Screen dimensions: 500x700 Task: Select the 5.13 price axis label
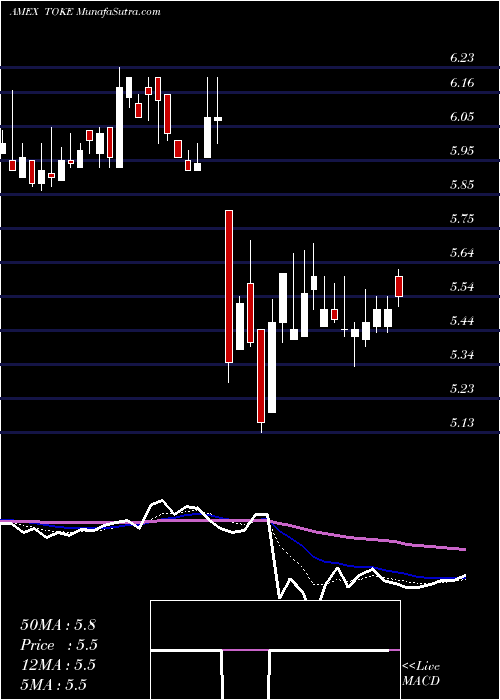click(461, 422)
